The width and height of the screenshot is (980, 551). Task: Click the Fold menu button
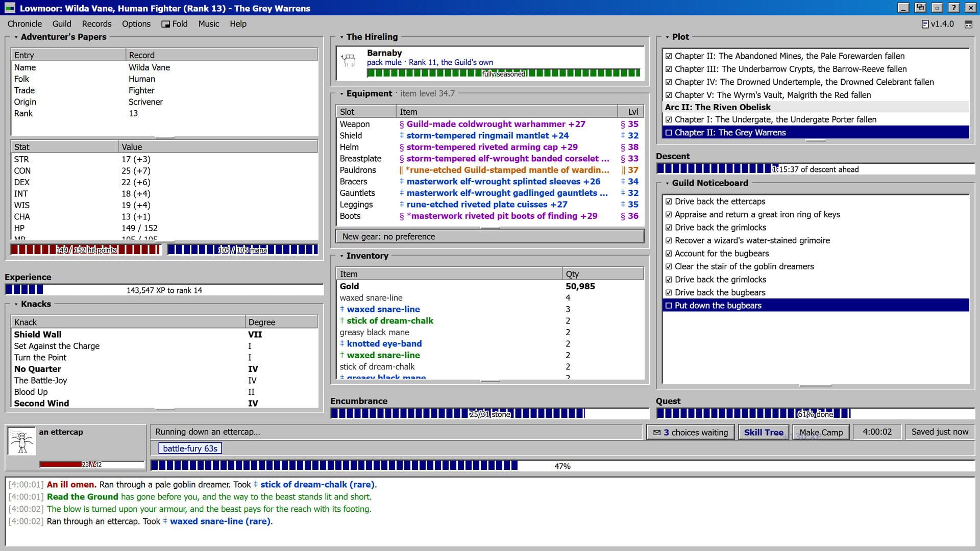pos(175,24)
